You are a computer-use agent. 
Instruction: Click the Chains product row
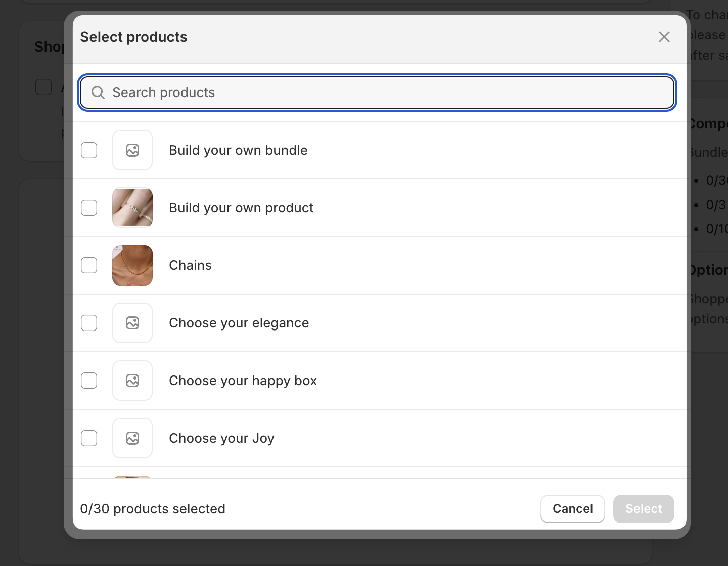coord(354,265)
